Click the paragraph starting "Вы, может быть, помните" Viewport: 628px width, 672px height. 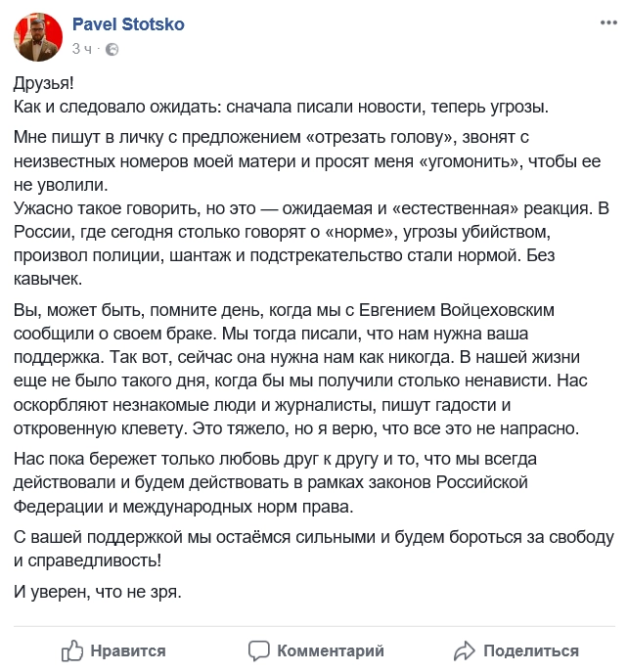point(300,369)
